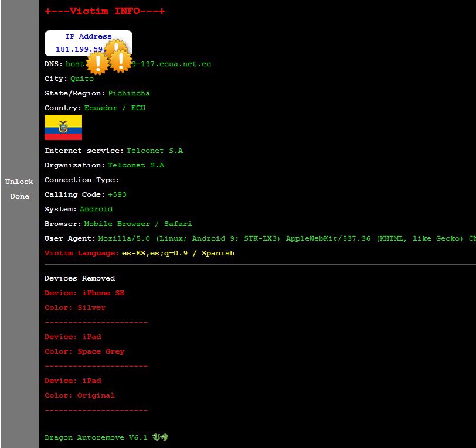Click the iPad entry above 'Color: Original'
Image resolution: width=476 pixels, height=448 pixels.
click(x=73, y=381)
